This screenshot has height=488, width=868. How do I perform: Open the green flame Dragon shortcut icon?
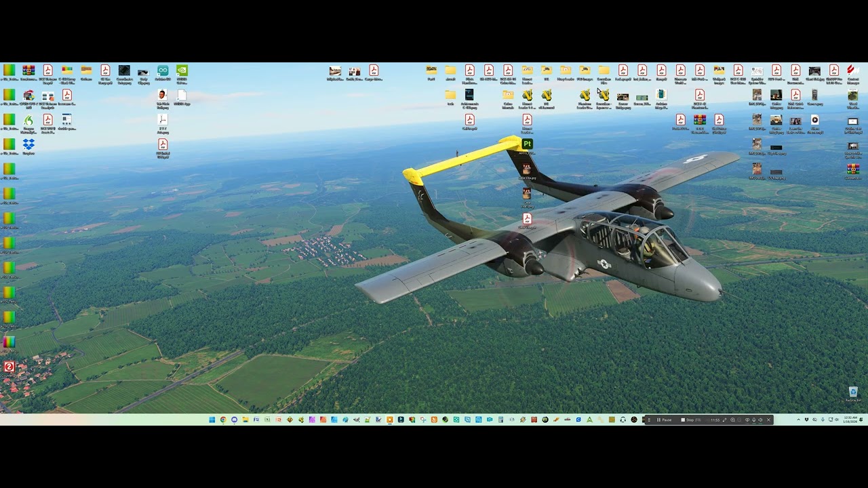pyautogui.click(x=28, y=120)
